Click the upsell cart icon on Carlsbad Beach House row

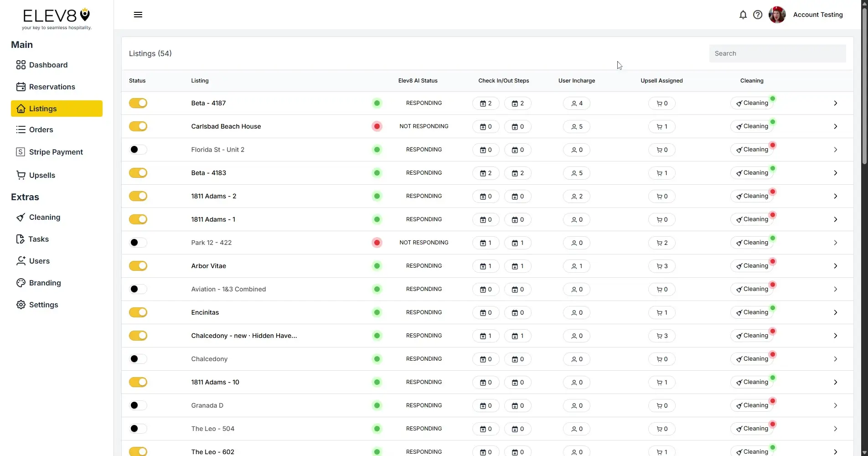pyautogui.click(x=661, y=126)
